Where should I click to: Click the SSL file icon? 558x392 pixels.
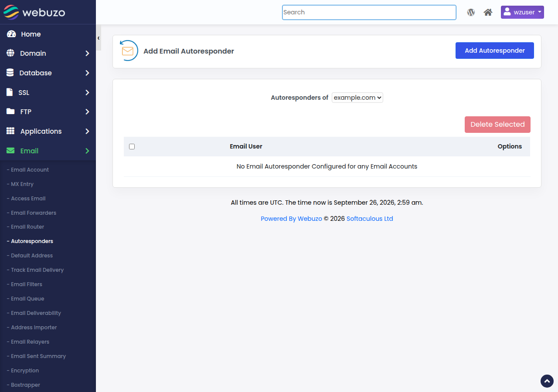(10, 92)
